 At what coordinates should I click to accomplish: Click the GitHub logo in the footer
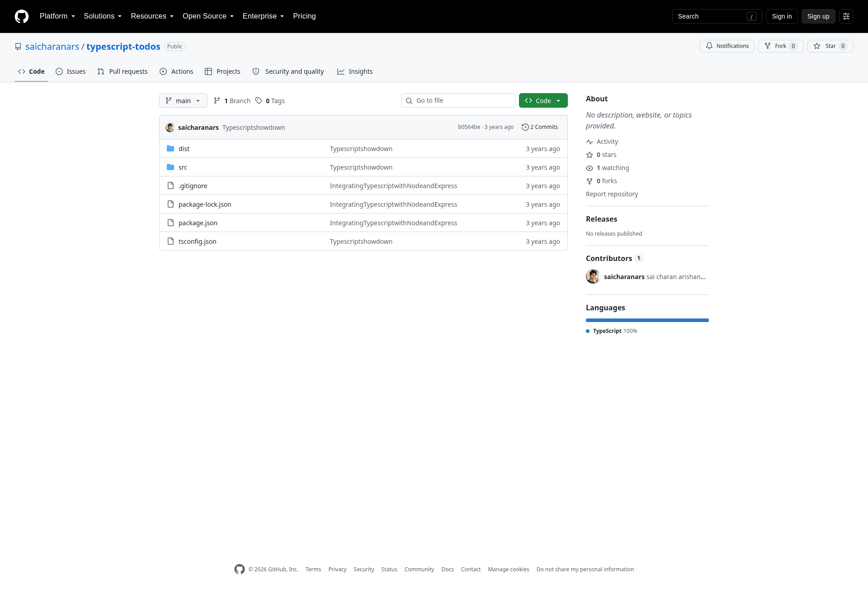[x=240, y=569]
